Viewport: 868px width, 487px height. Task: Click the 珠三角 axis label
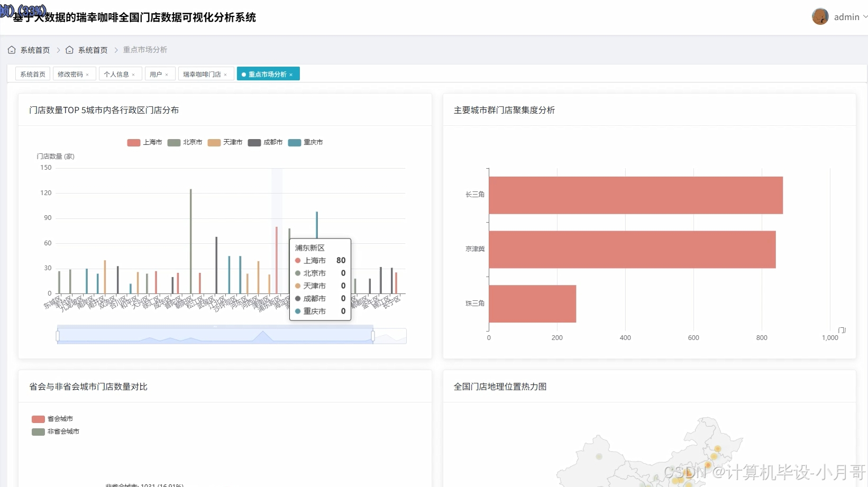(475, 304)
